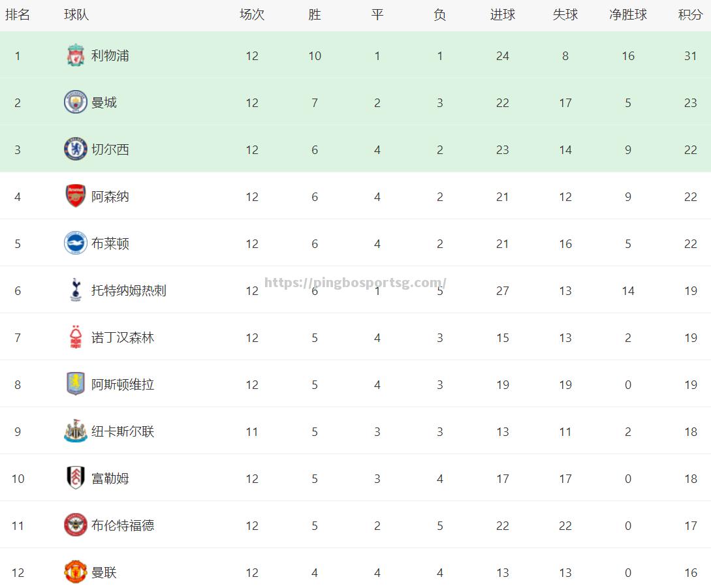Click team name 布伦特福德
711x588 pixels.
(x=123, y=525)
